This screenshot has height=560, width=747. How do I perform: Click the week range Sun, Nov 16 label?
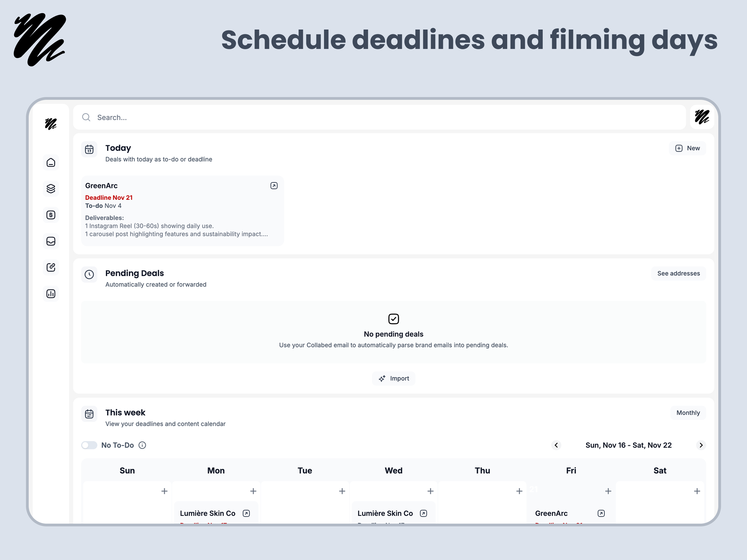click(x=628, y=445)
